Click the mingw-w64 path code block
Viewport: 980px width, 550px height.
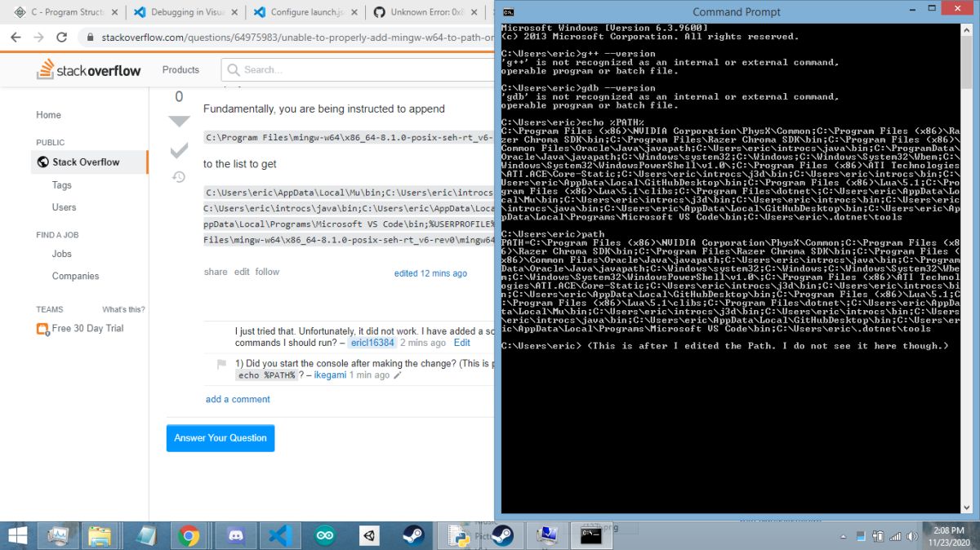click(349, 137)
